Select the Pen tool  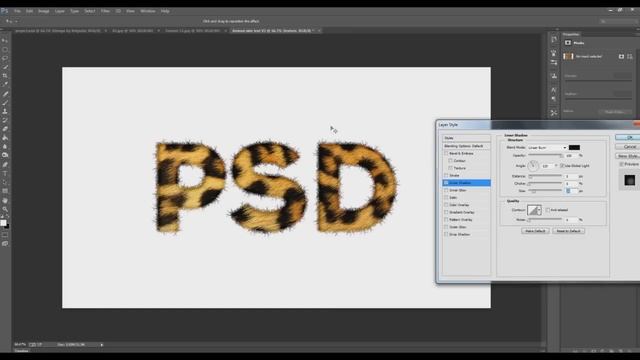[5, 164]
